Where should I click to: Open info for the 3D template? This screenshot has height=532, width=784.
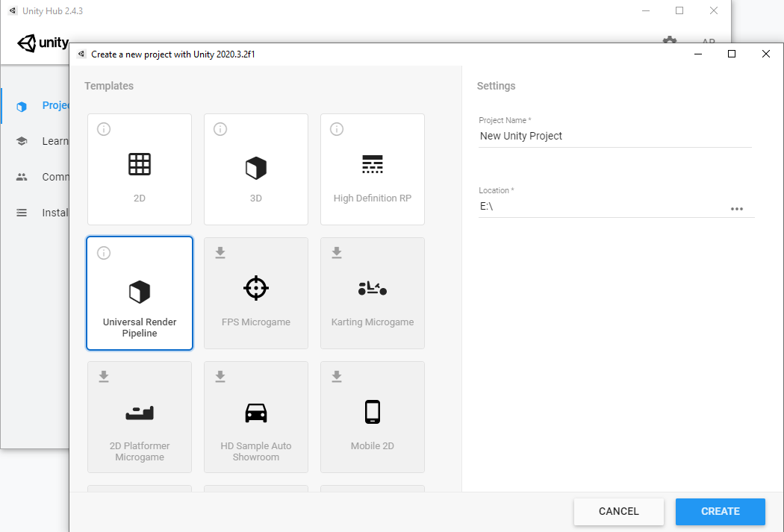pyautogui.click(x=220, y=129)
